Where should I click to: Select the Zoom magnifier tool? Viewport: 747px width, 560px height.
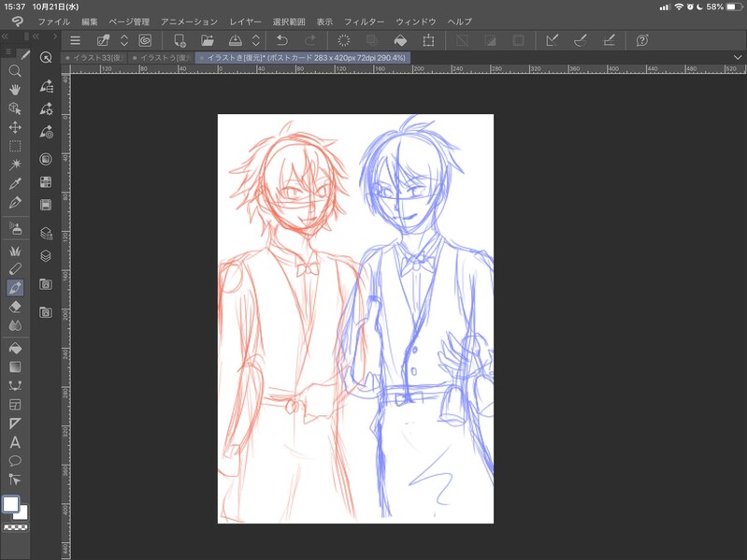coord(15,71)
